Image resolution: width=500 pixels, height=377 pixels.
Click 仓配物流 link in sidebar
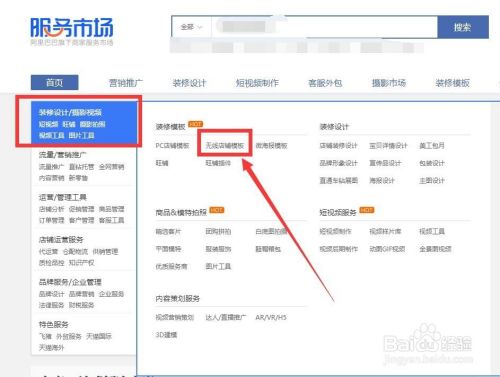point(75,251)
